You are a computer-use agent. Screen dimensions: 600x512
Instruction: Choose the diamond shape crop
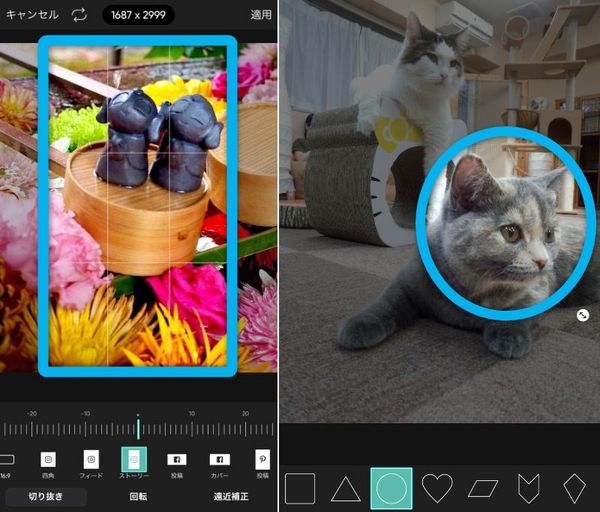coord(574,489)
